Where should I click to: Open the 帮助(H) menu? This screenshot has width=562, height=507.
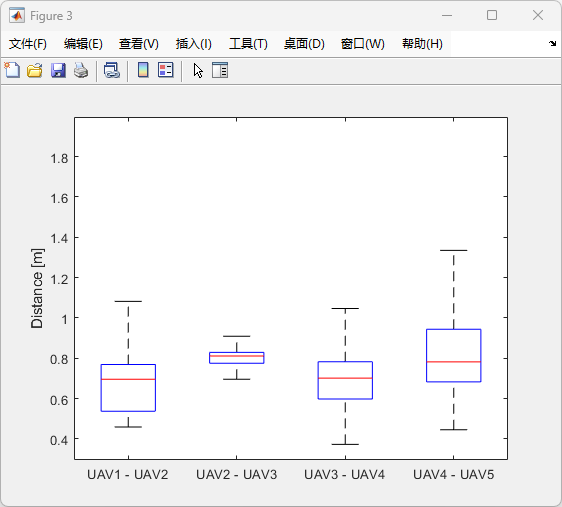click(422, 44)
